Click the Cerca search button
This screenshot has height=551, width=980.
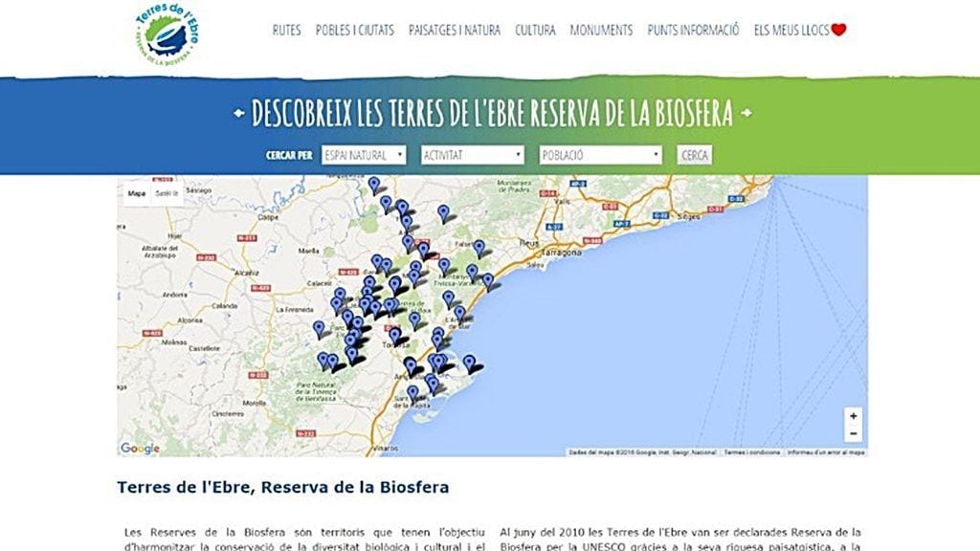click(x=695, y=155)
